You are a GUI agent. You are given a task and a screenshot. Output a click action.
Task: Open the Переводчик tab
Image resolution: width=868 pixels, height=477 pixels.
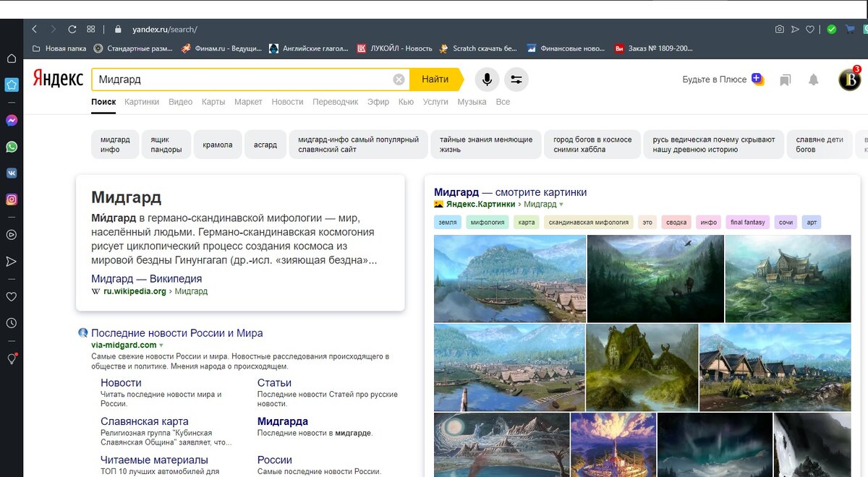point(335,102)
